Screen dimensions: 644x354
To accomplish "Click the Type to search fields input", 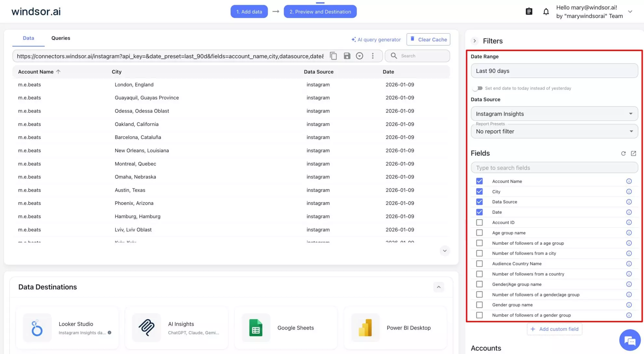I will (554, 168).
